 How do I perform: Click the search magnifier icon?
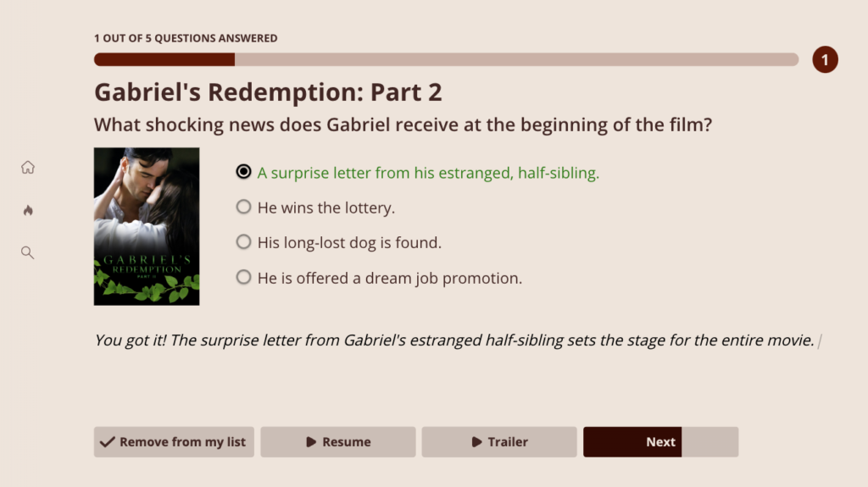[x=28, y=252]
